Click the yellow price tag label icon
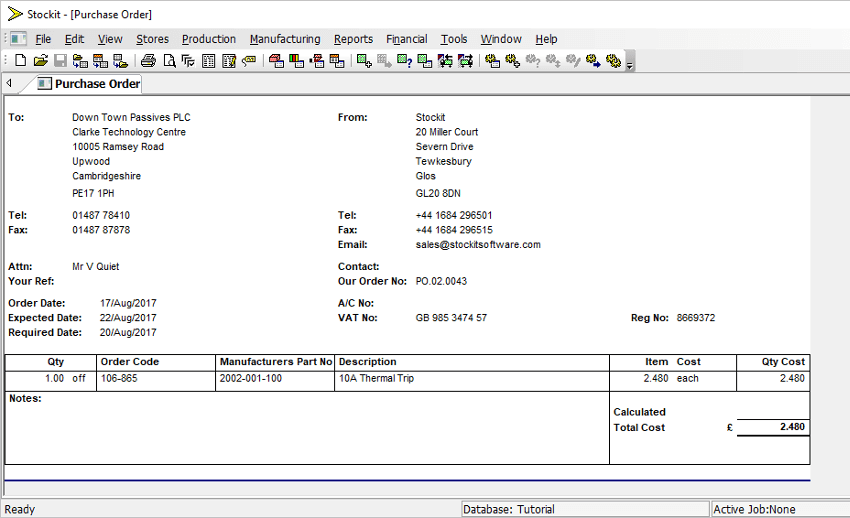 [249, 61]
